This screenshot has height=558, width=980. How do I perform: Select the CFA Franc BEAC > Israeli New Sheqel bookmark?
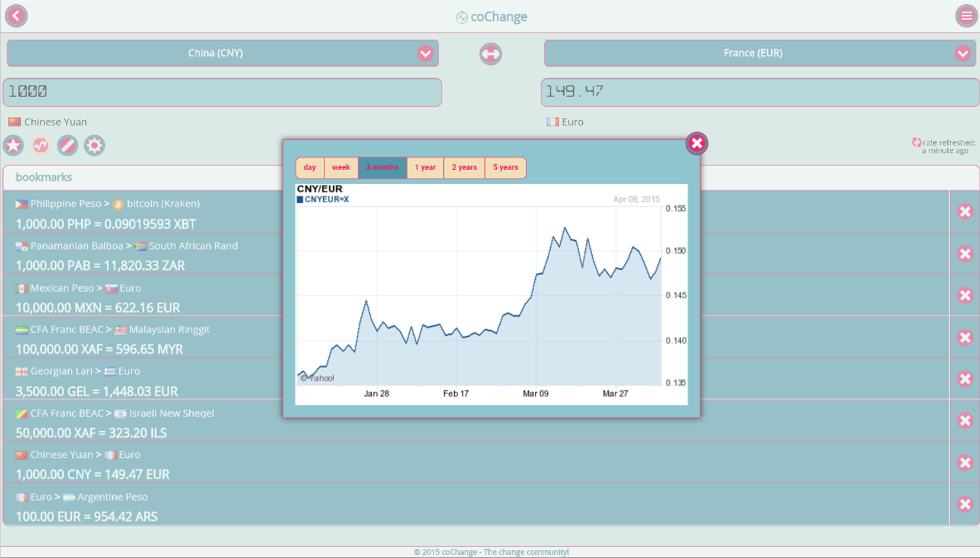tap(476, 421)
